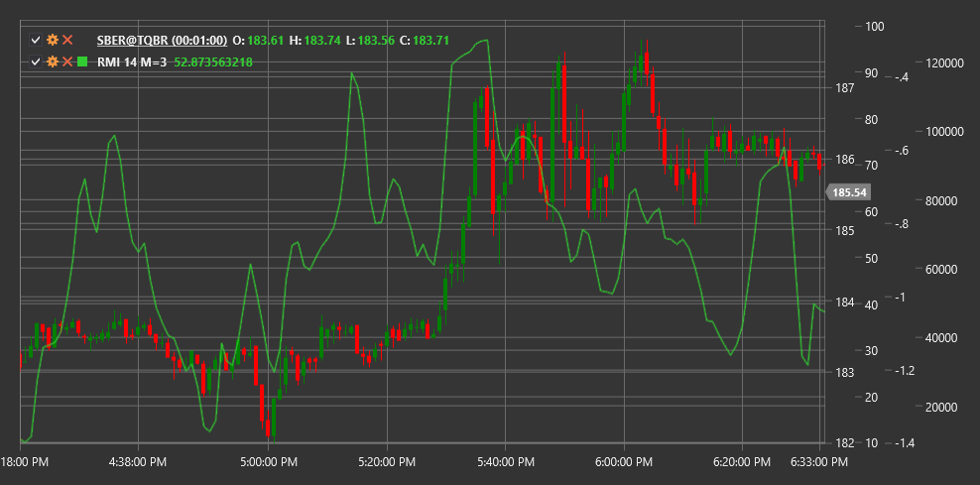Click the 100 RMI axis label

(875, 26)
